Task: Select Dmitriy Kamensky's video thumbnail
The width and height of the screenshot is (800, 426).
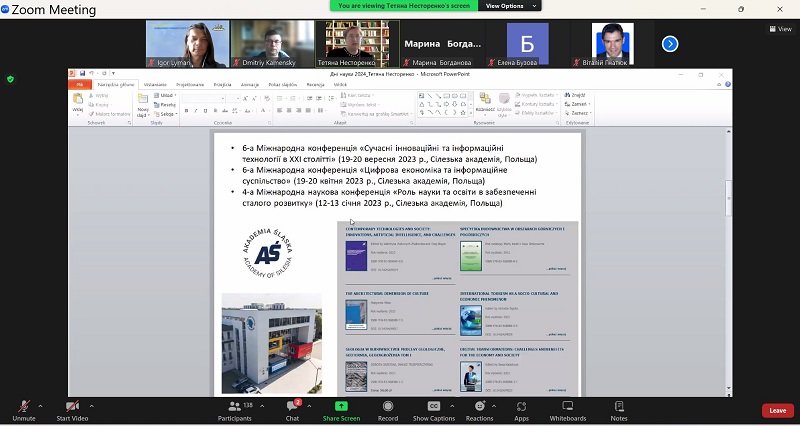Action: click(x=272, y=43)
